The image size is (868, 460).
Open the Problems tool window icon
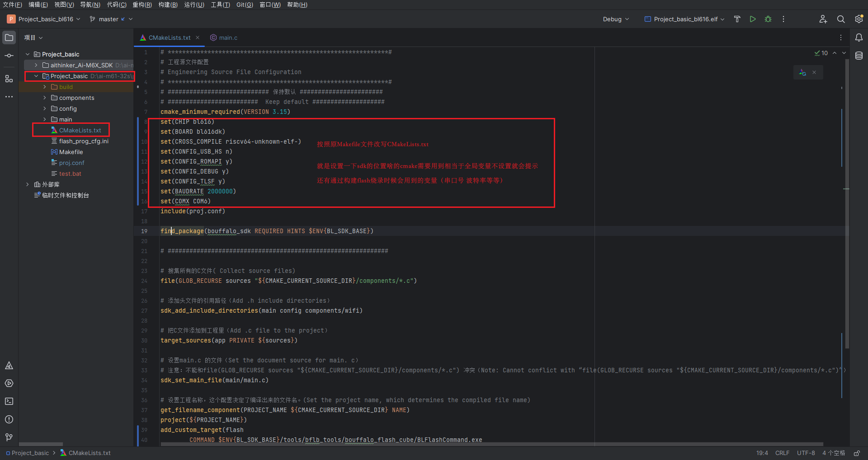[9, 419]
